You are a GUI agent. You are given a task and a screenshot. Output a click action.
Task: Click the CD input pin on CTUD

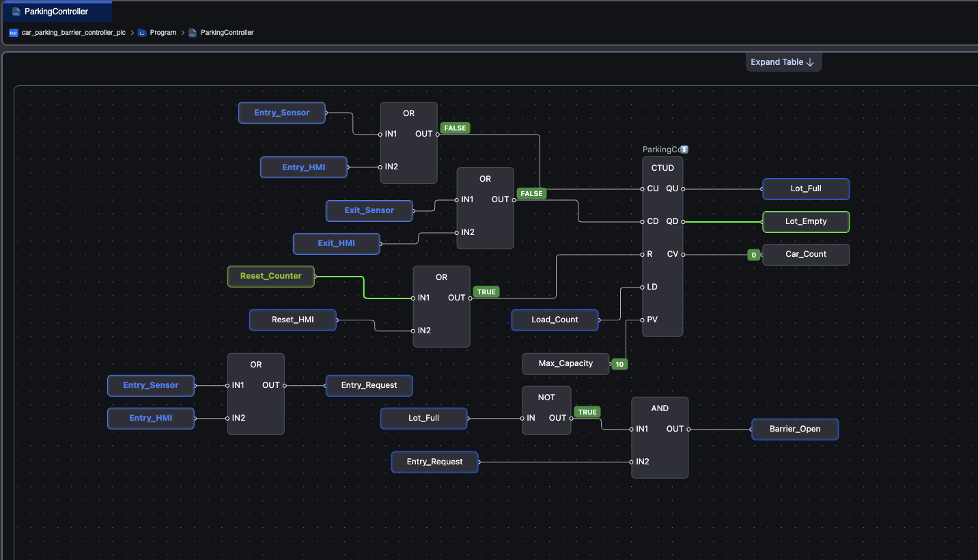pyautogui.click(x=643, y=221)
